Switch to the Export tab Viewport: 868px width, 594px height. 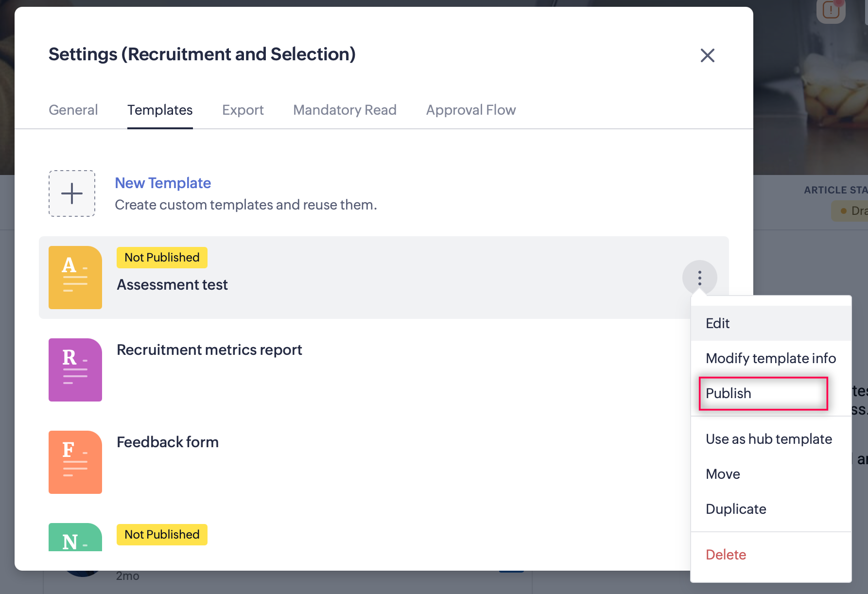click(x=243, y=110)
